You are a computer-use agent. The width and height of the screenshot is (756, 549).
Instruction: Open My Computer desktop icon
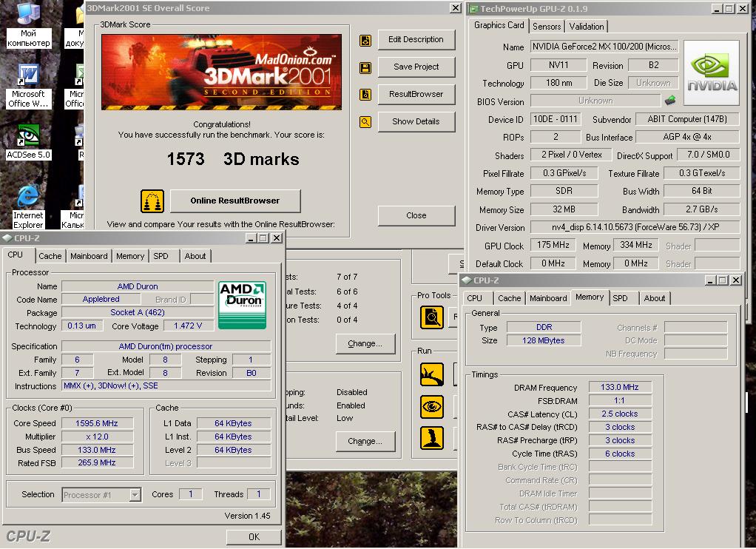(28, 25)
